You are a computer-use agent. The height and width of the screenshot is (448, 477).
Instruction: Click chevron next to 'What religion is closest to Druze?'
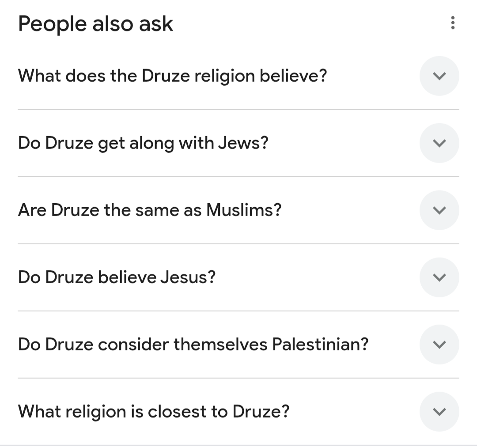point(439,412)
